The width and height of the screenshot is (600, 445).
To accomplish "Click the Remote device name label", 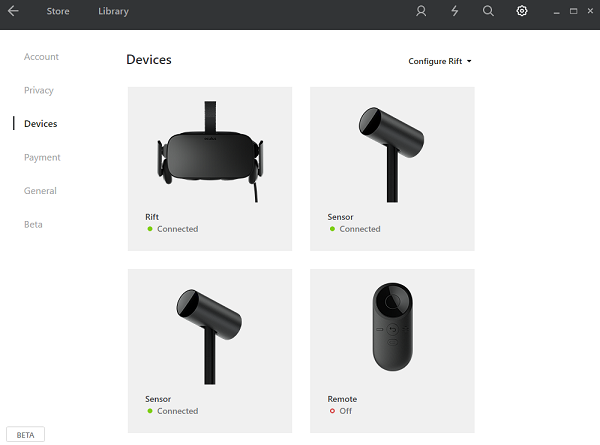I will click(x=342, y=399).
